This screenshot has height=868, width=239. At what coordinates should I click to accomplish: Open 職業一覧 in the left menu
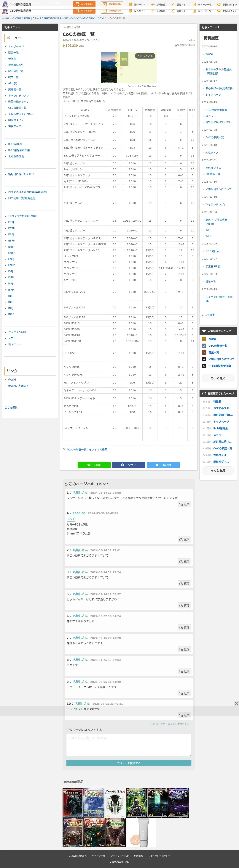14,53
